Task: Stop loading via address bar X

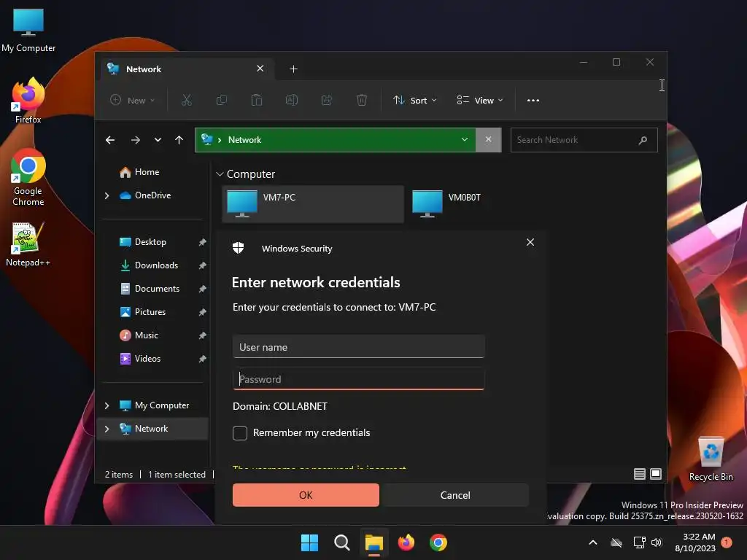Action: pos(488,139)
